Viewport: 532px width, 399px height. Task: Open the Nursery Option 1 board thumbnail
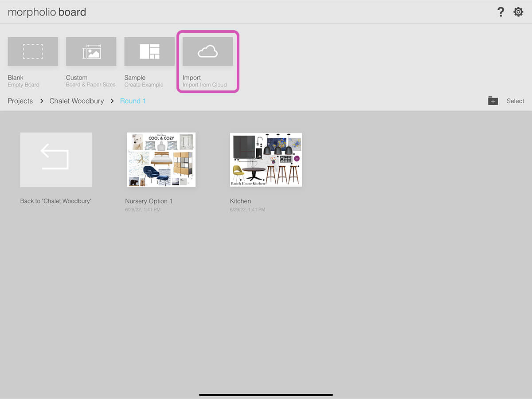[x=161, y=160]
